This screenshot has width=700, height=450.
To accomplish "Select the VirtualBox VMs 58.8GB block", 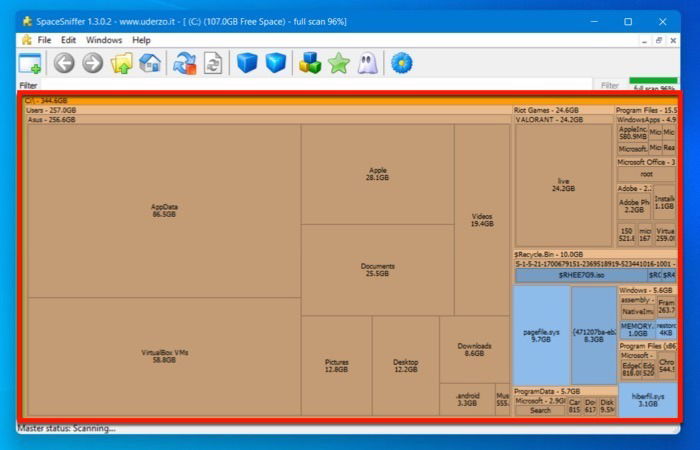I will pyautogui.click(x=164, y=356).
